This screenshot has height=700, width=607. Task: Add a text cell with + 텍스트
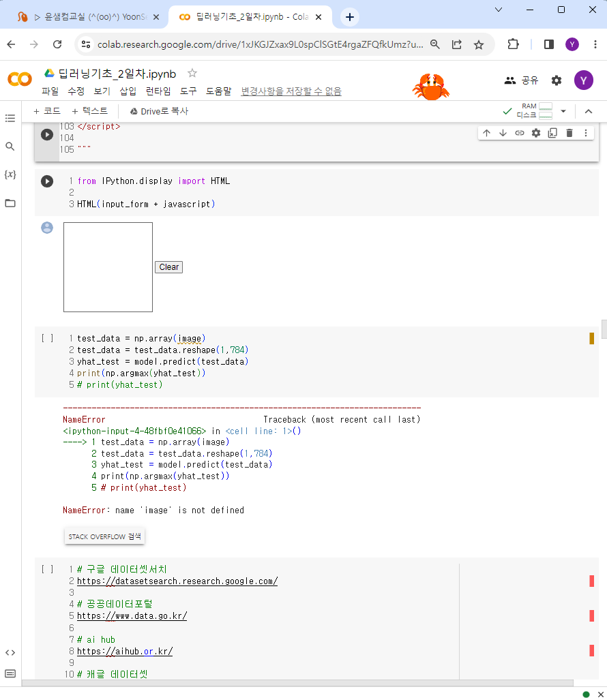coord(89,111)
